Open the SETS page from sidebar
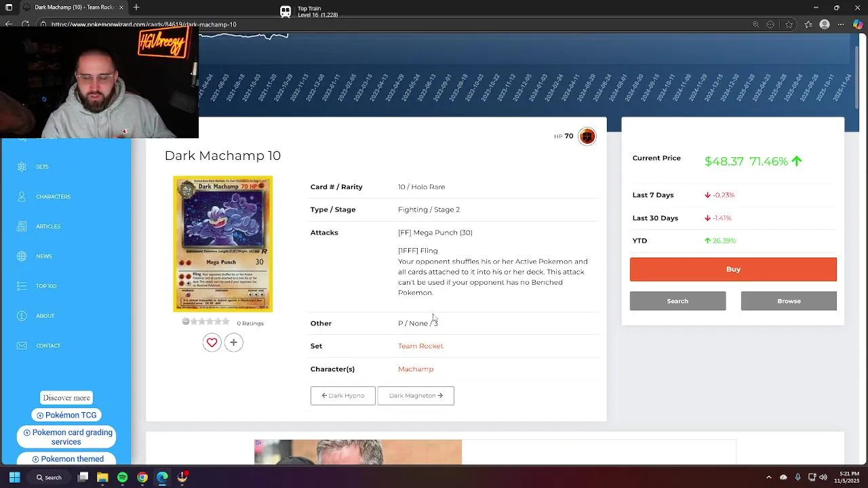868x488 pixels. click(x=42, y=167)
